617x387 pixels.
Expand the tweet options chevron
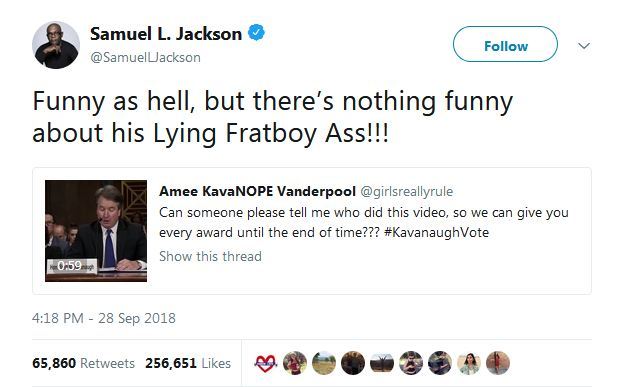click(584, 46)
